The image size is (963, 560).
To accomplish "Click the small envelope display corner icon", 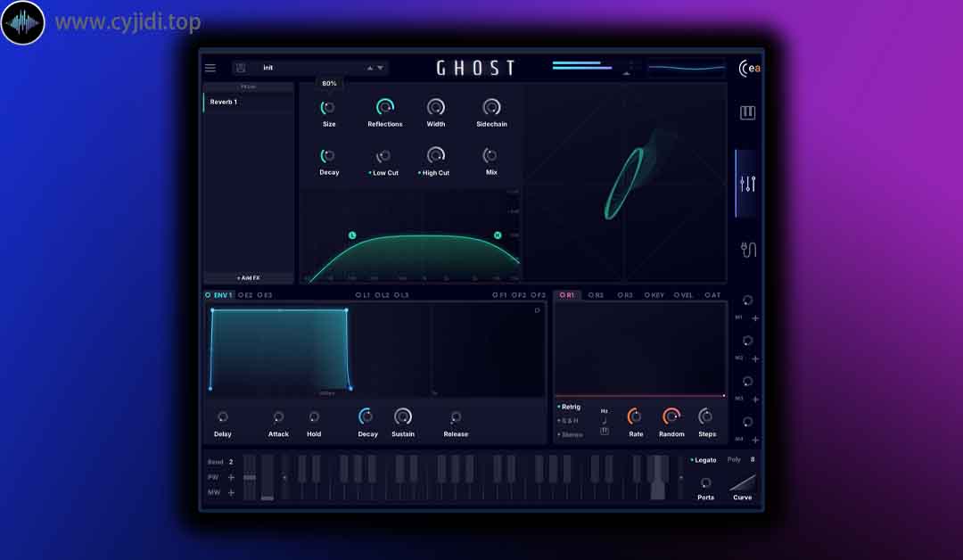I will (x=537, y=310).
